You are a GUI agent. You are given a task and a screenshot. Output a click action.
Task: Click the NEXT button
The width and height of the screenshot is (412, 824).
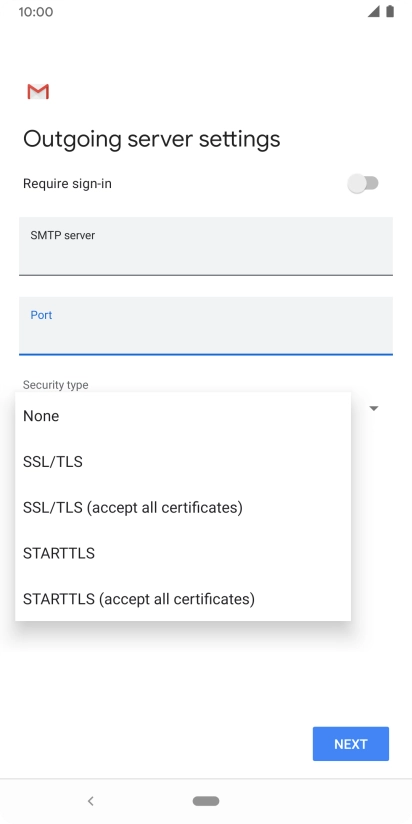(x=351, y=744)
